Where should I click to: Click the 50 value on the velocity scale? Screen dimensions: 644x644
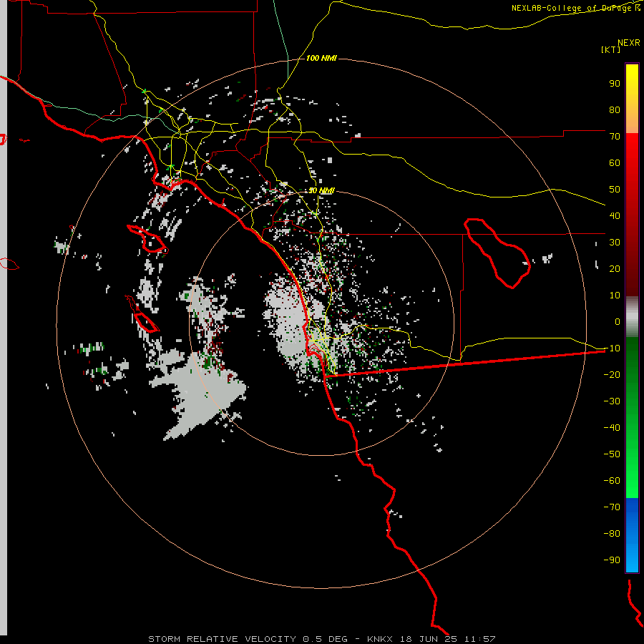pyautogui.click(x=615, y=190)
